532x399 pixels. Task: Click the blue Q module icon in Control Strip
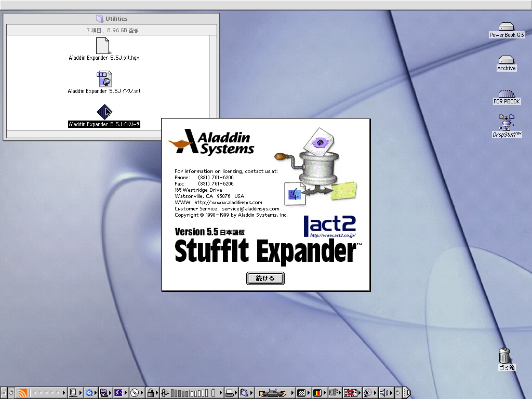pos(89,393)
